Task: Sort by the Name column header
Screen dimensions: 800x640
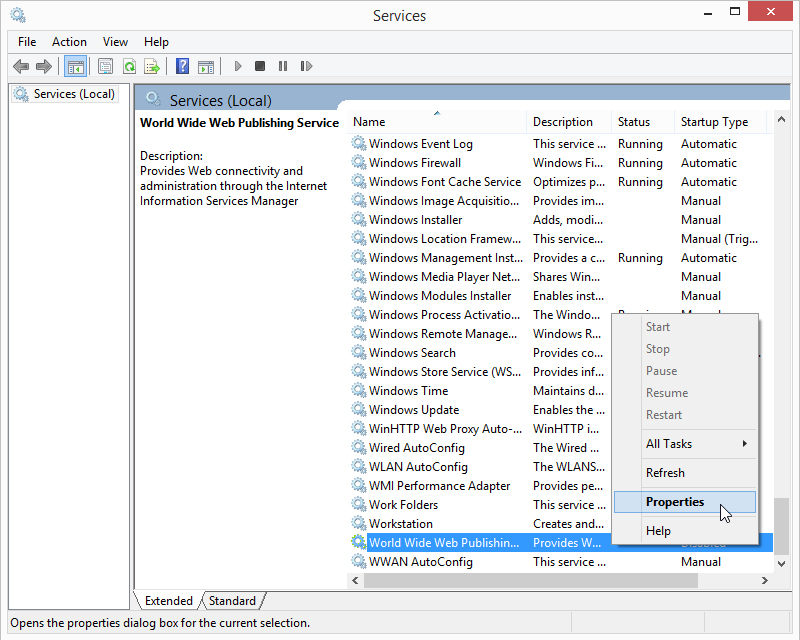Action: pos(437,122)
